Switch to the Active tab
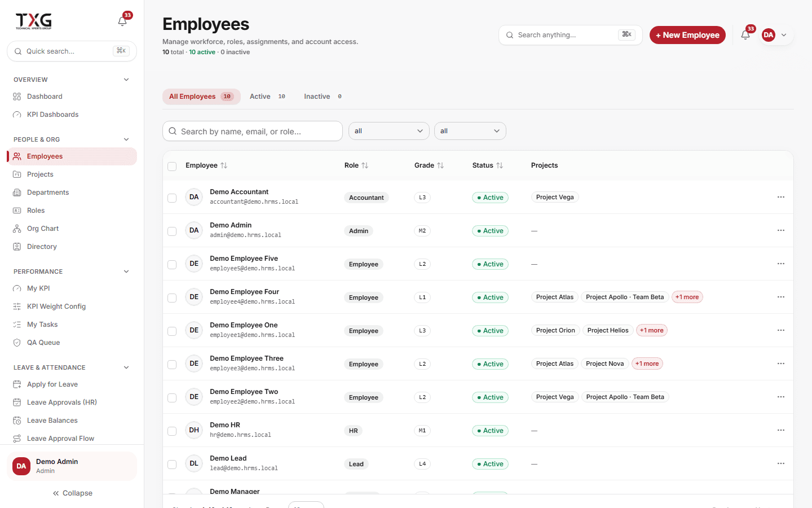The image size is (812, 508). [268, 97]
